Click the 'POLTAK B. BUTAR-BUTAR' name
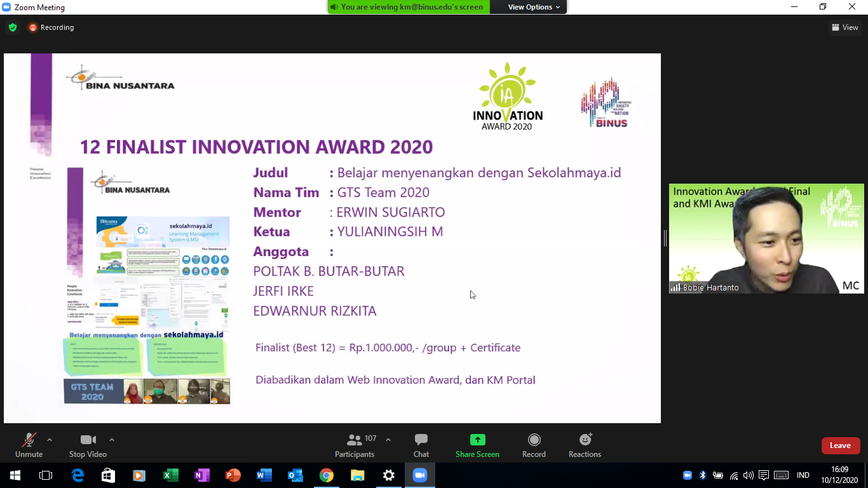This screenshot has width=868, height=488. [x=329, y=271]
